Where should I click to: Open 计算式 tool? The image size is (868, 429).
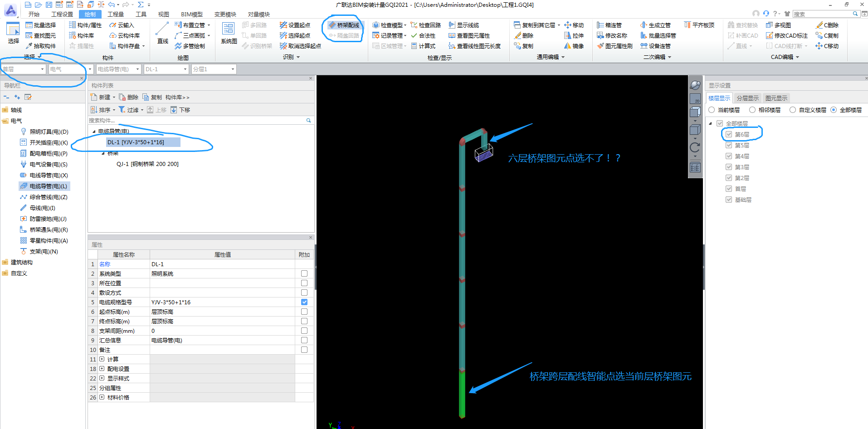click(423, 46)
